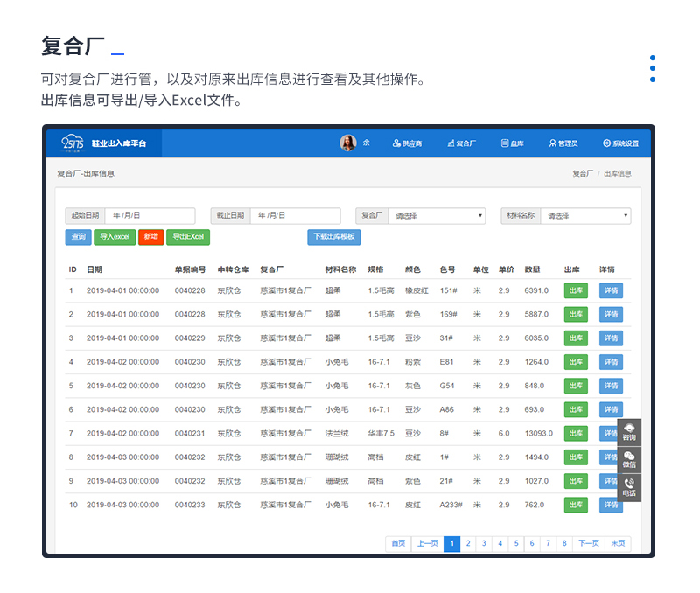
Task: Expand the 材料名称 请选择 dropdown
Action: (585, 216)
